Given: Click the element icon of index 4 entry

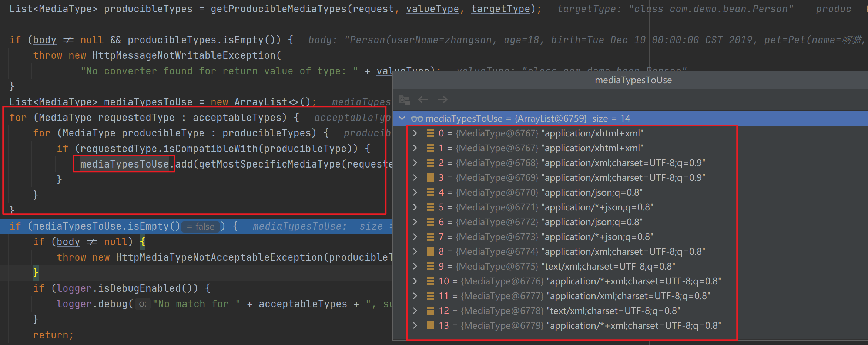Looking at the screenshot, I should (430, 193).
